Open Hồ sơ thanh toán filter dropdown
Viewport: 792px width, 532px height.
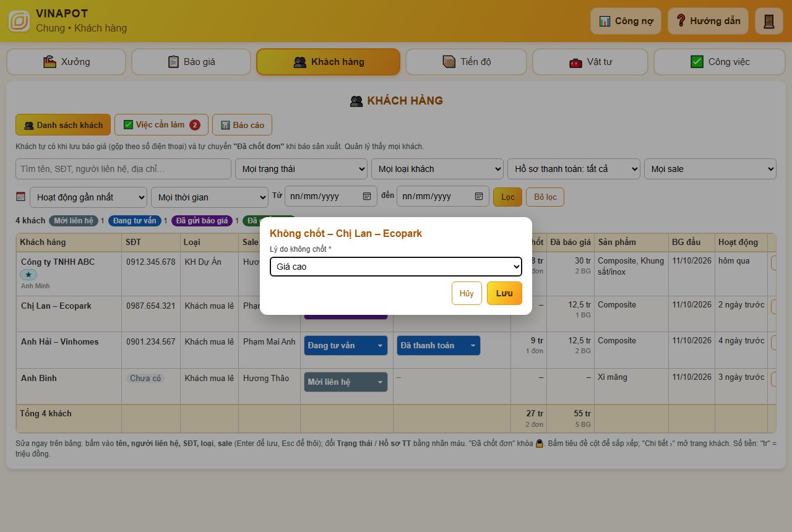[574, 169]
